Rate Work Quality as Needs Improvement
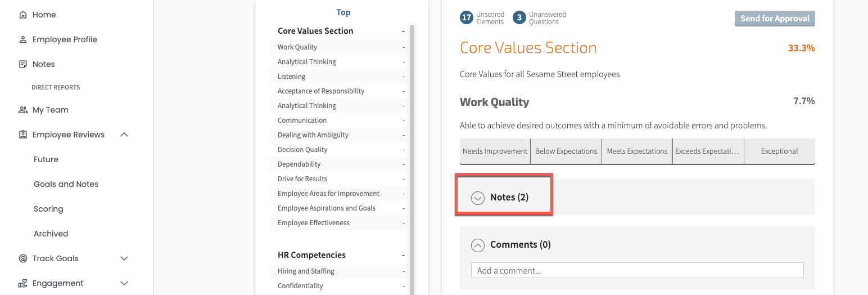868x295 pixels. coord(495,151)
